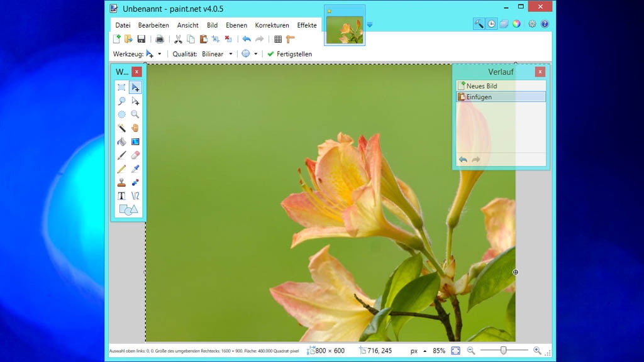Open the Effekte menu
The height and width of the screenshot is (362, 644).
306,25
